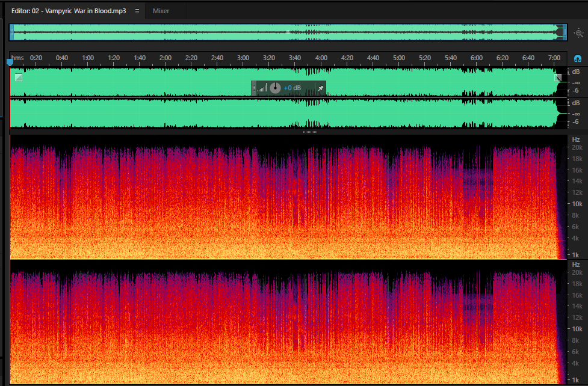The image size is (588, 386).
Task: Click the fade-out handle near 7:00
Action: pyautogui.click(x=558, y=78)
